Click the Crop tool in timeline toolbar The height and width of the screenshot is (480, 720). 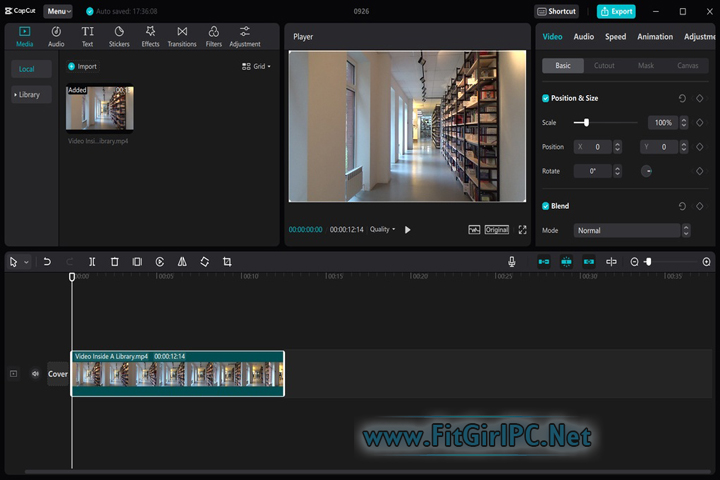pyautogui.click(x=227, y=262)
